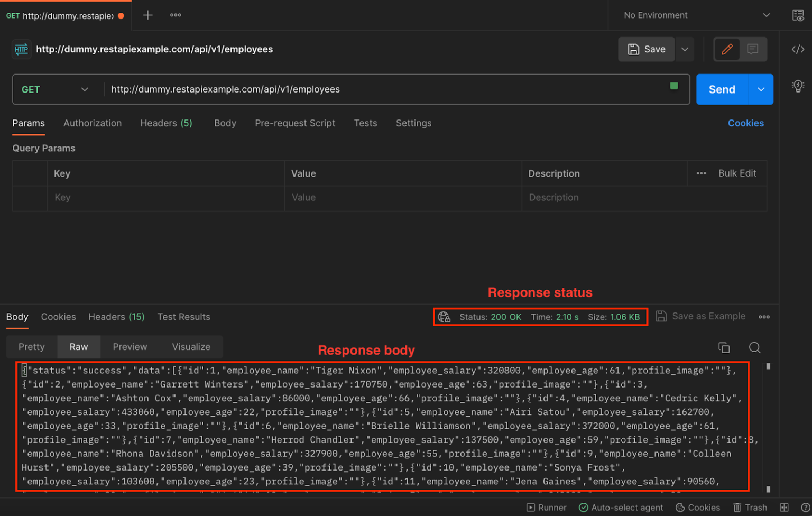This screenshot has height=516, width=812.
Task: Open the response Headers (15) tab
Action: [x=116, y=317]
